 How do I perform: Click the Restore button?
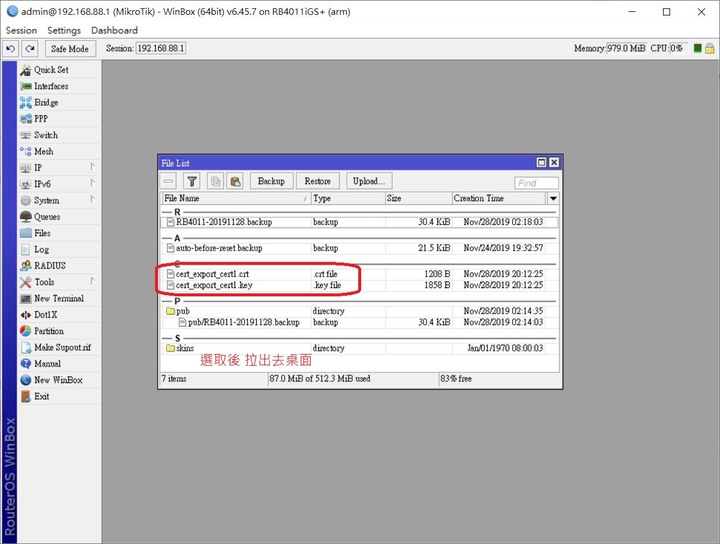pyautogui.click(x=317, y=181)
